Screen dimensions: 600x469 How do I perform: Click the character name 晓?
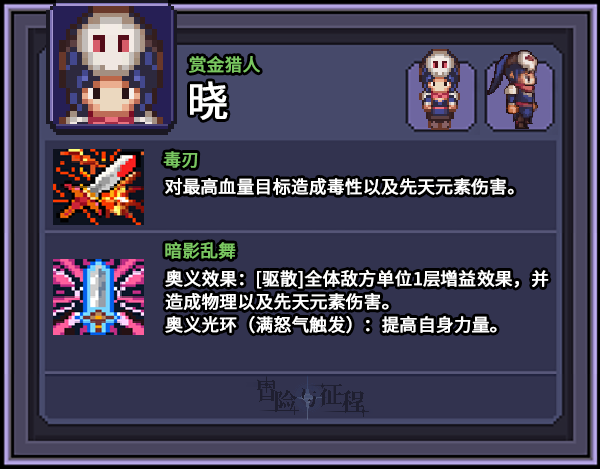(208, 101)
